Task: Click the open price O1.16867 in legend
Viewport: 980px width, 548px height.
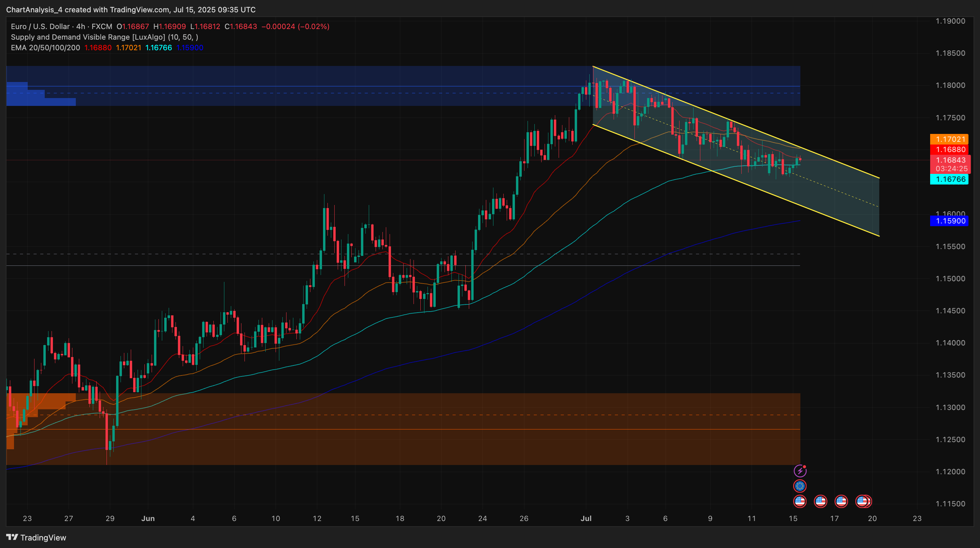Action: (133, 27)
